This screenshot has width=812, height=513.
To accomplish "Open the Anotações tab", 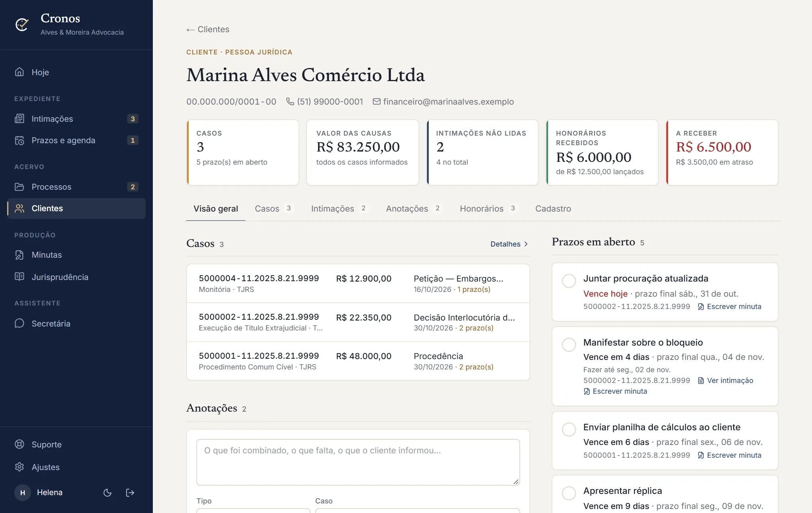I will [x=414, y=209].
